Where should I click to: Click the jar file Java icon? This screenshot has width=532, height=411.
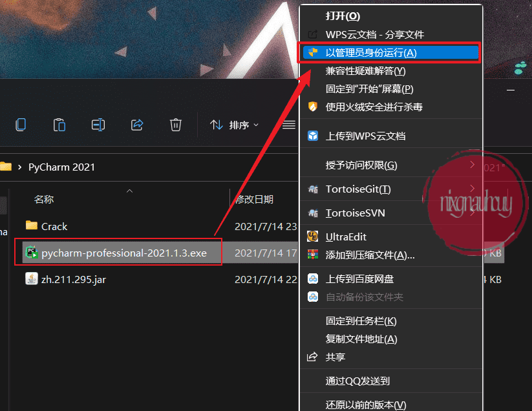(x=32, y=279)
